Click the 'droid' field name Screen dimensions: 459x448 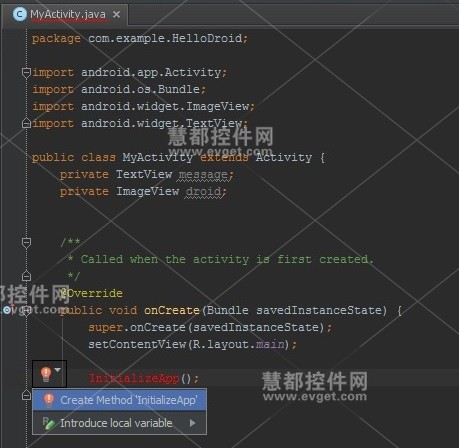click(203, 191)
